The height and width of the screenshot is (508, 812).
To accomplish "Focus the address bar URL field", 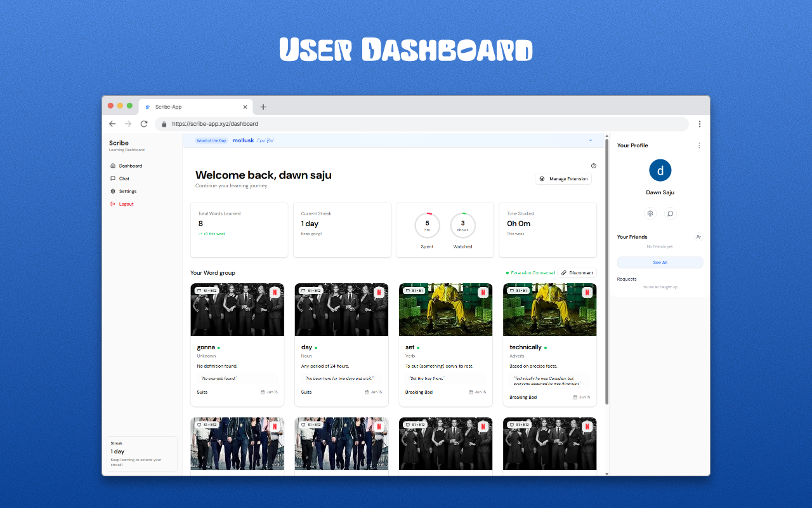I will click(422, 124).
